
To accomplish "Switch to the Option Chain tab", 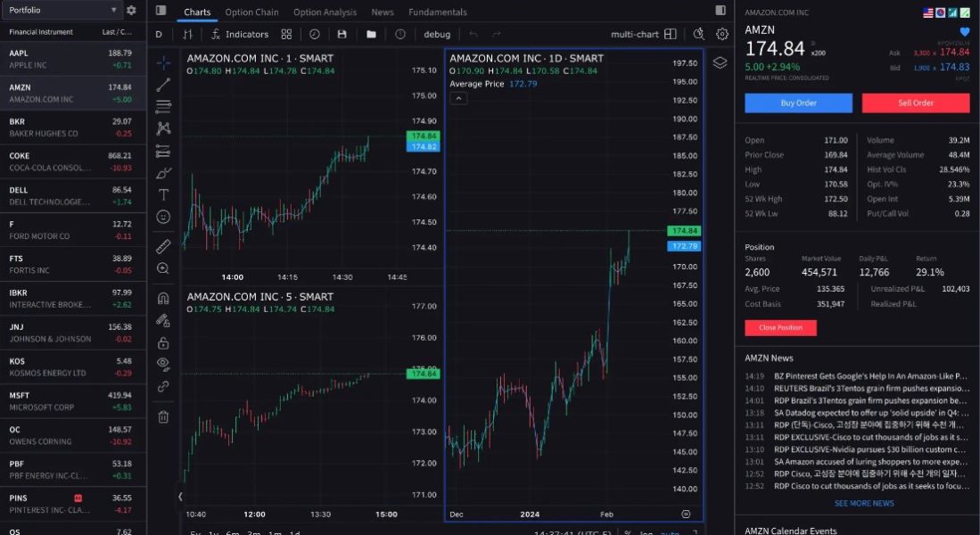I will tap(251, 12).
